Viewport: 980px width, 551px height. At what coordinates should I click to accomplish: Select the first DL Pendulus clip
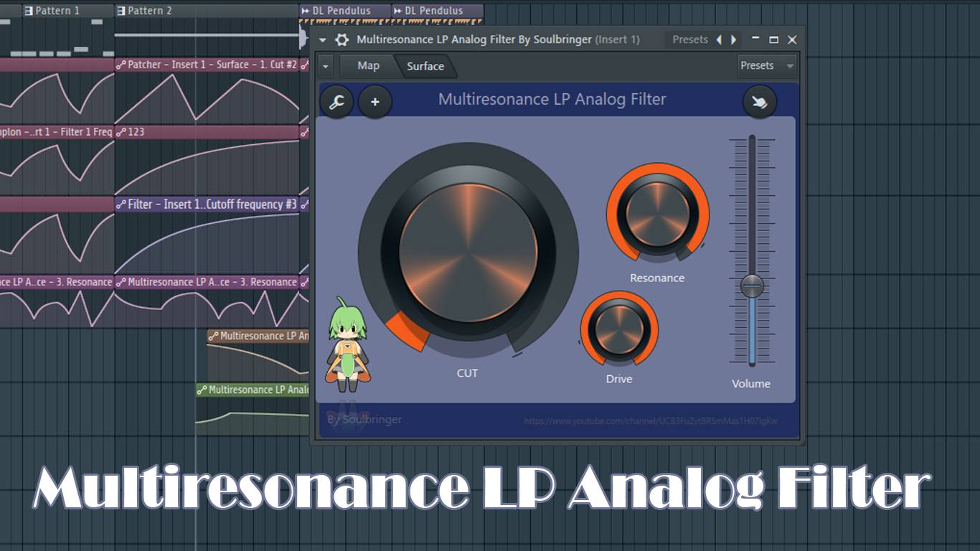(x=345, y=11)
